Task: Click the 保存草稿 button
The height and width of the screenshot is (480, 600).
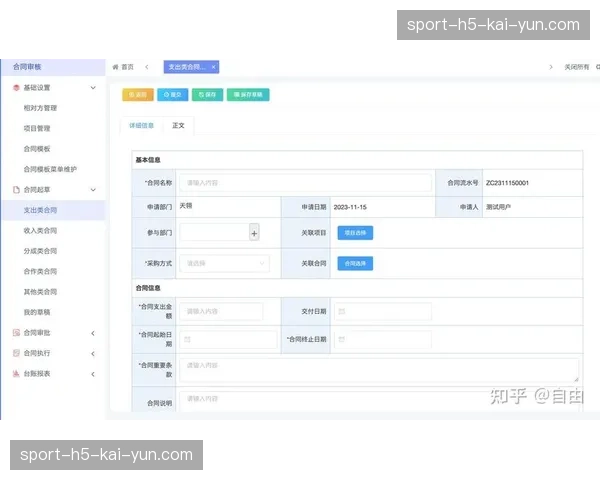Action: tap(248, 95)
